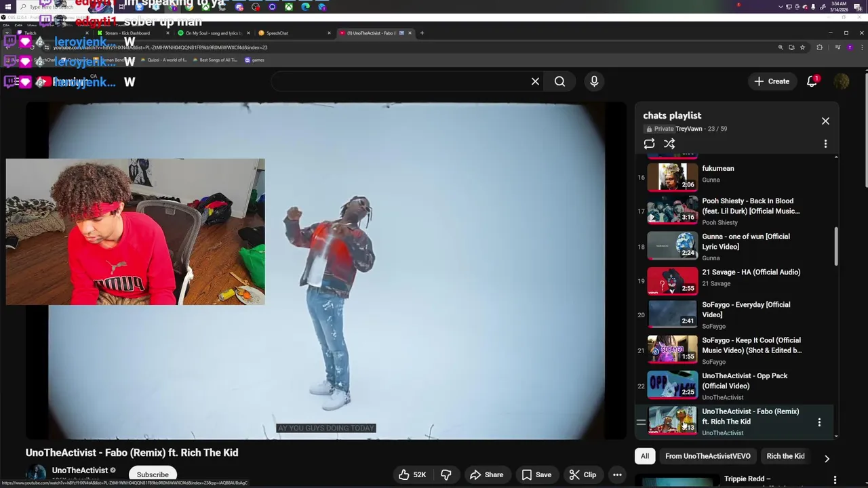868x488 pixels.
Task: Click the YouTube search magnifier button
Action: pyautogui.click(x=559, y=81)
